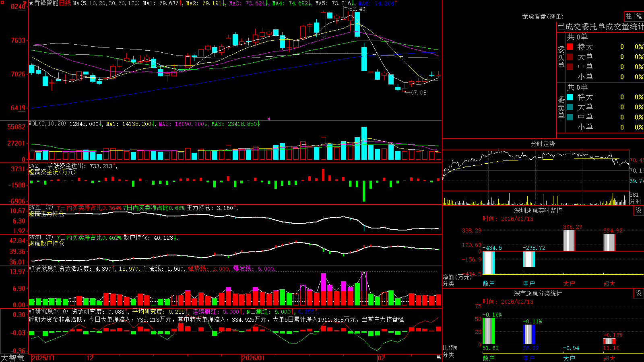Click the 龙虎看盘(逐单) panel title
The width and height of the screenshot is (644, 362).
tap(543, 16)
